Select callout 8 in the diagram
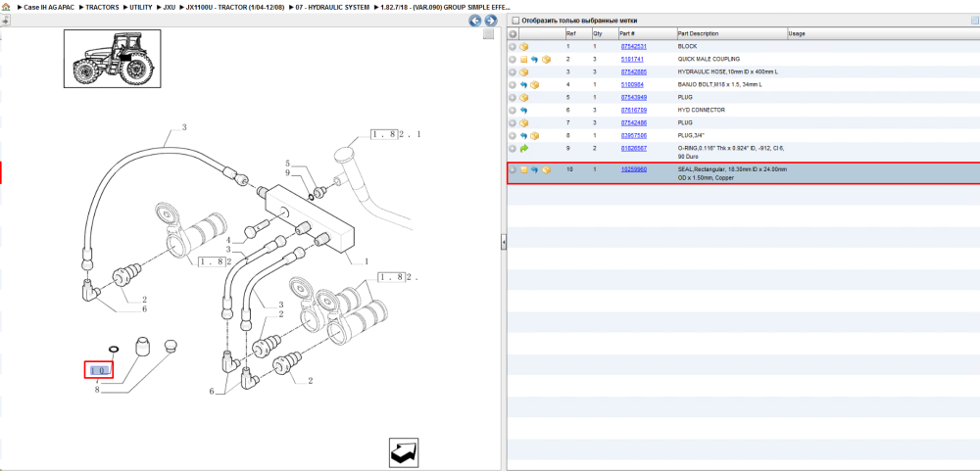Screen dimensions: 980x471 [x=97, y=390]
